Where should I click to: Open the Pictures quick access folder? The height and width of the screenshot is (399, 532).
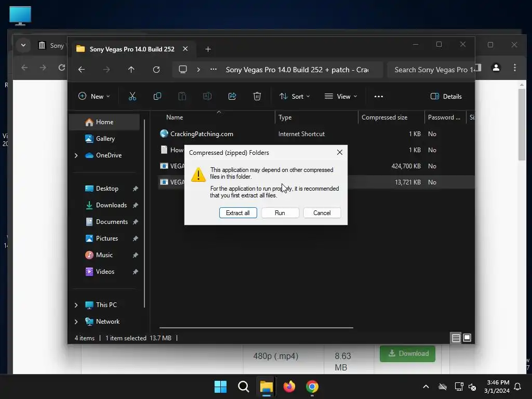tap(107, 238)
